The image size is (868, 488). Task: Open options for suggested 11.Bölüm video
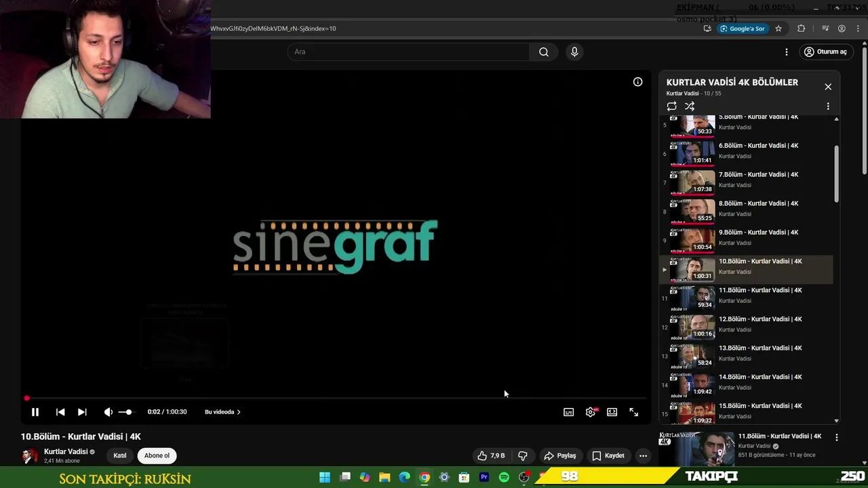coord(837,438)
